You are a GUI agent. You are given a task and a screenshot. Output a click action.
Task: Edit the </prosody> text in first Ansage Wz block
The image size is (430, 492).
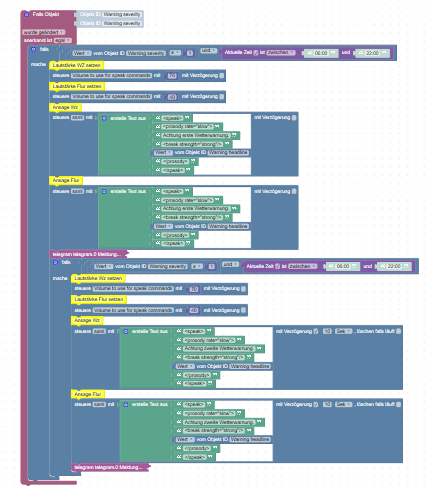click(x=175, y=161)
